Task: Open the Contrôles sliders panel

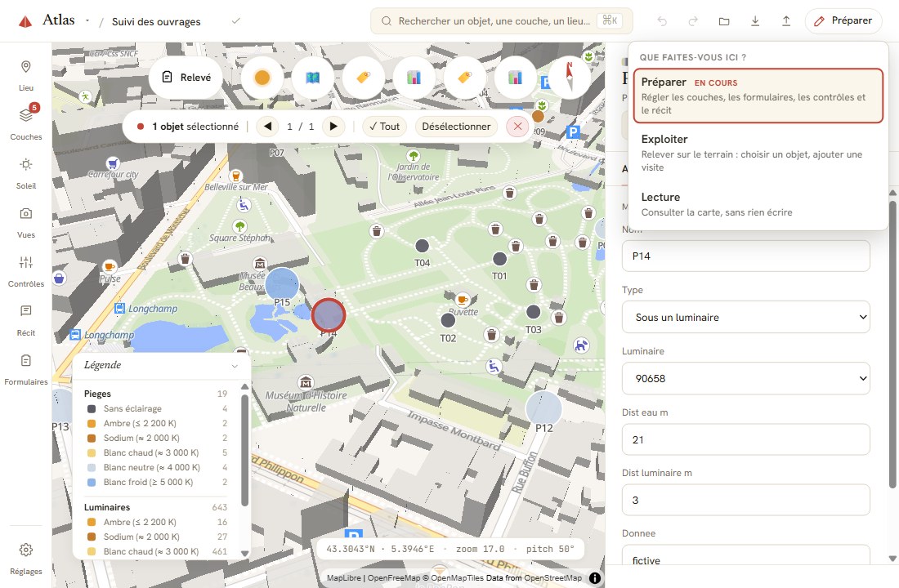Action: pyautogui.click(x=26, y=271)
